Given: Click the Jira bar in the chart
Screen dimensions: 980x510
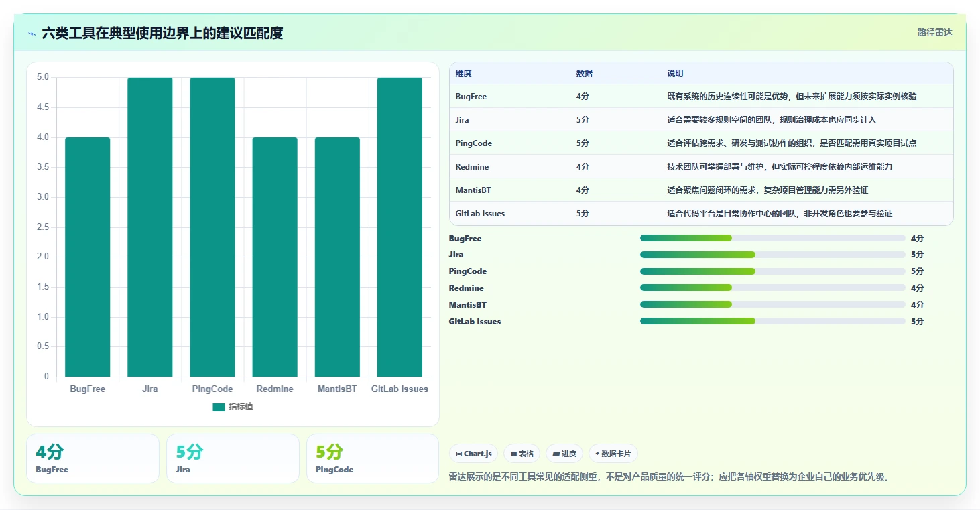Looking at the screenshot, I should click(150, 227).
